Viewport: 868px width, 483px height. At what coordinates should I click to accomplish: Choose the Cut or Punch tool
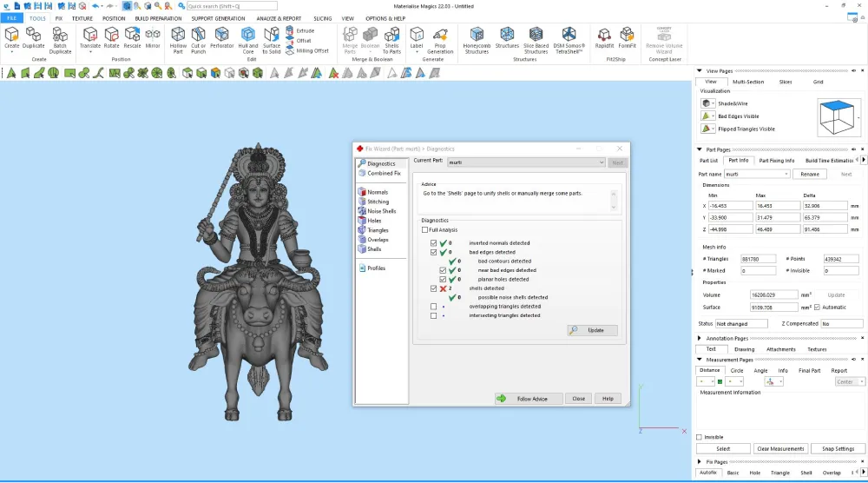tap(198, 41)
